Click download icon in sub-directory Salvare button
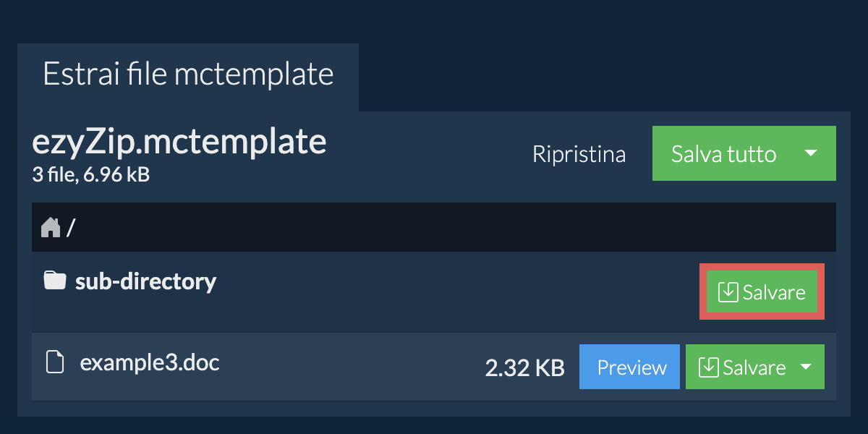Viewport: 868px width, 434px height. point(728,292)
